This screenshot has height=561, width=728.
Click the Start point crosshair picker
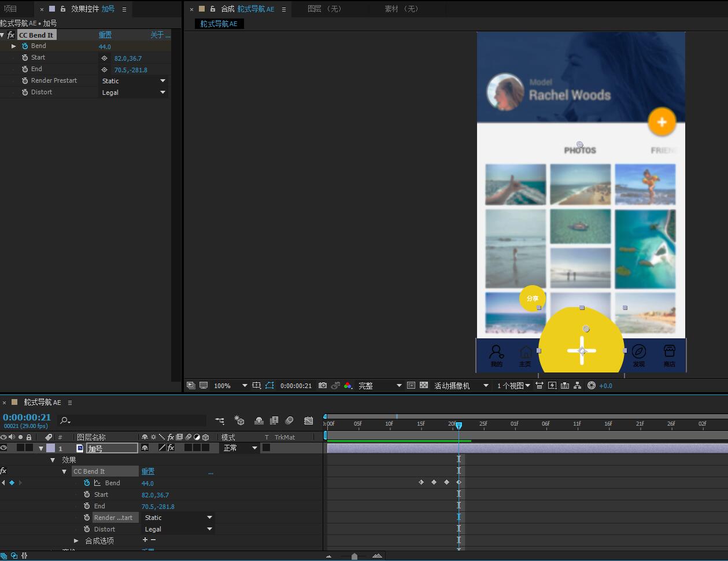(x=105, y=58)
